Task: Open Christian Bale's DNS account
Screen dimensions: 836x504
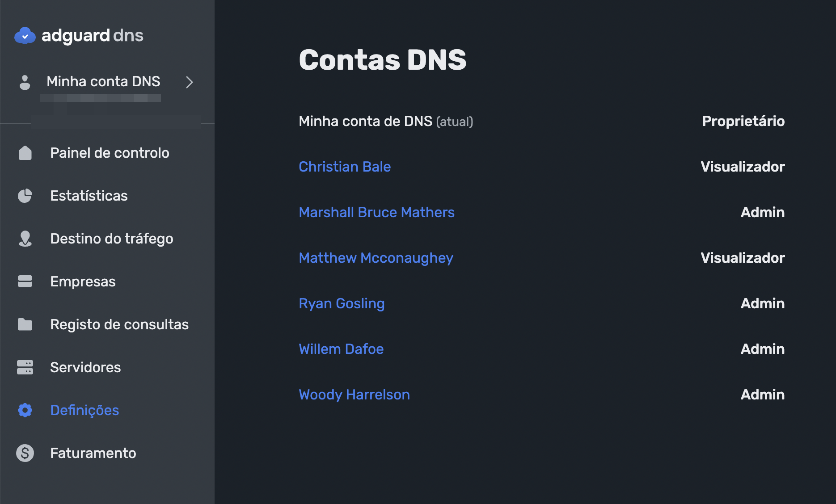Action: [x=344, y=167]
